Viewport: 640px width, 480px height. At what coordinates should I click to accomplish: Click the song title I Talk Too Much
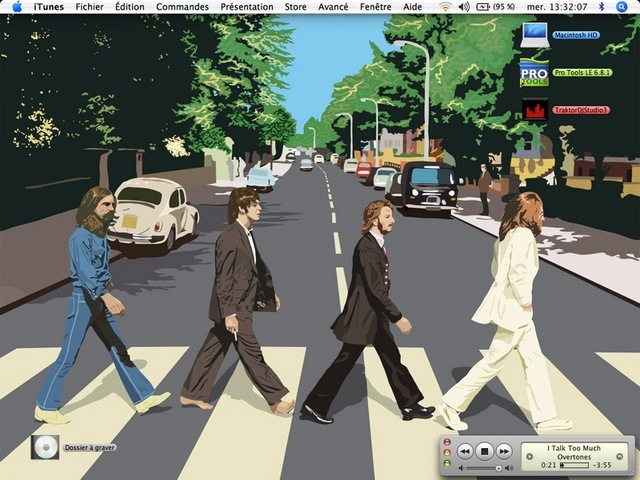coord(574,448)
